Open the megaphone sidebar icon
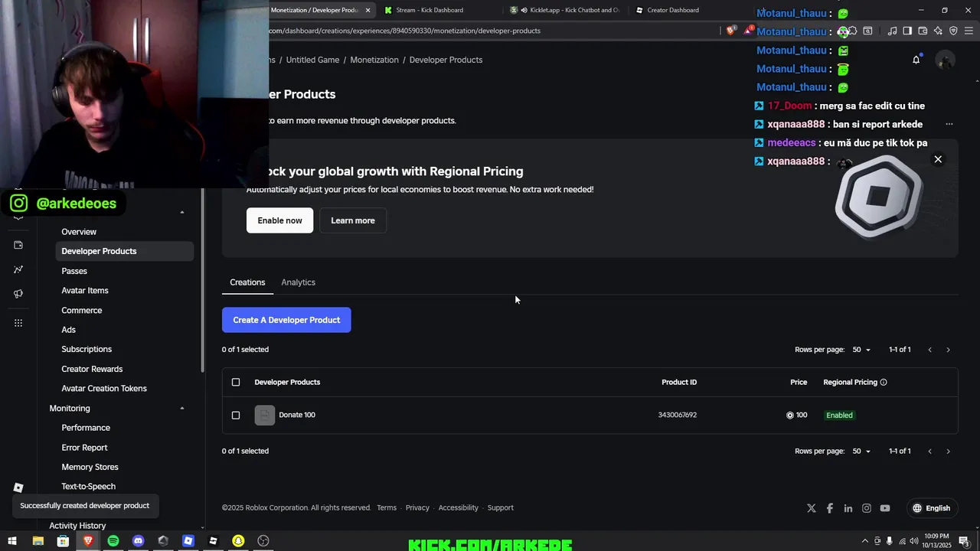980x551 pixels. (18, 294)
